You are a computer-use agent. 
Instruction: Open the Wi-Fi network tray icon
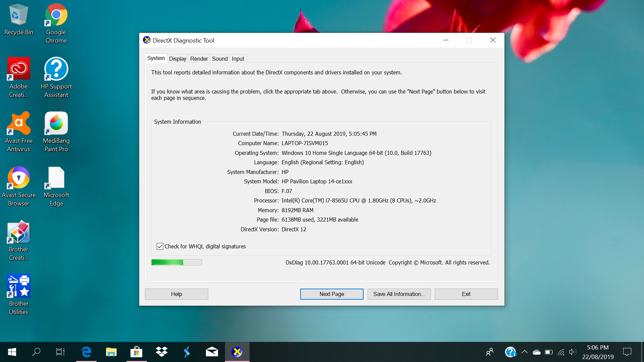click(x=561, y=352)
